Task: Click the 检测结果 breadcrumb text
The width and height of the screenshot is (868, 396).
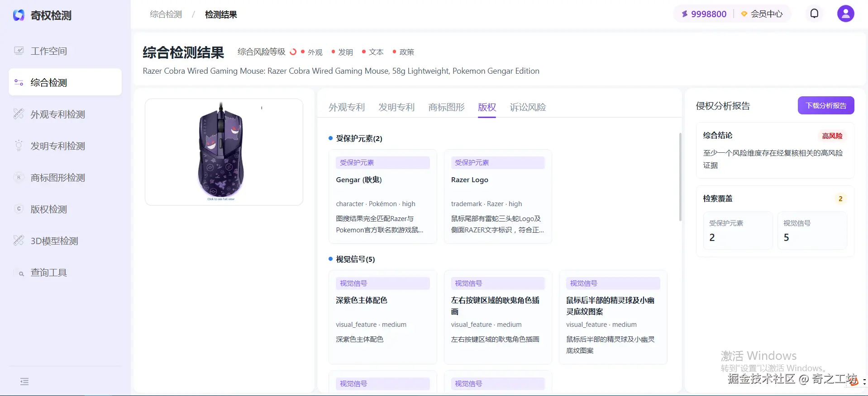Action: point(221,14)
